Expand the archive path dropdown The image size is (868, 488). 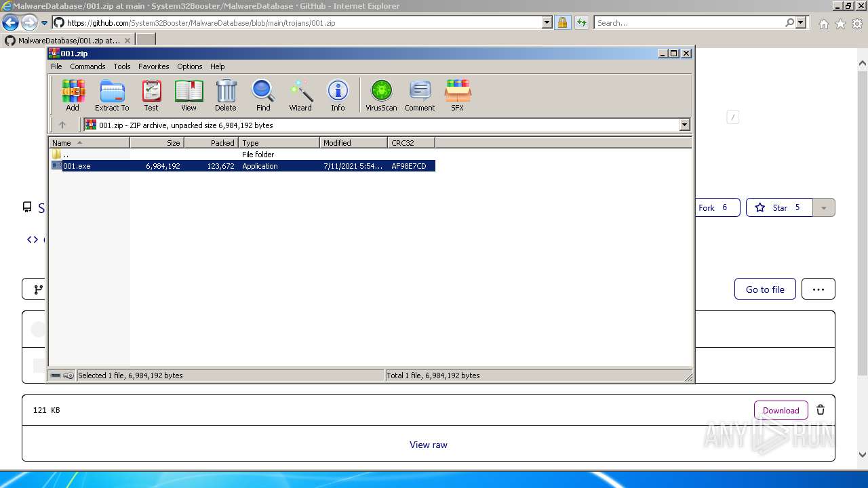pyautogui.click(x=684, y=125)
